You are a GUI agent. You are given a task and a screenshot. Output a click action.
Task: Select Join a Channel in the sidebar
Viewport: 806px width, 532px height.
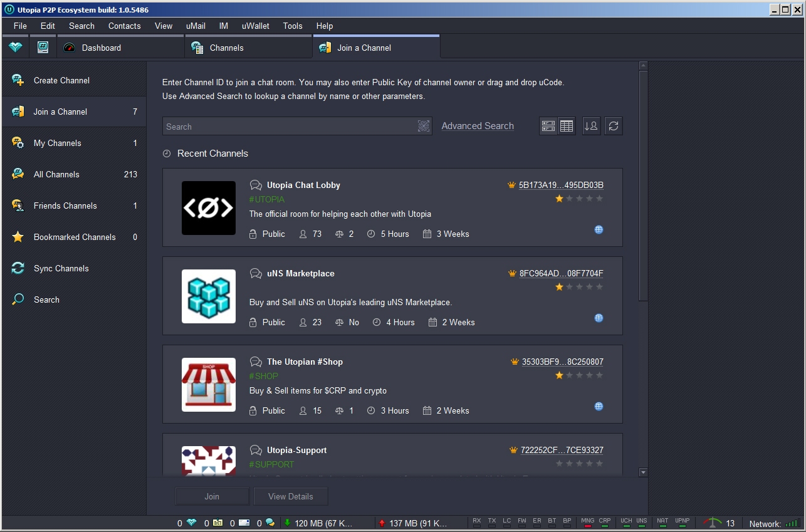[x=75, y=112]
